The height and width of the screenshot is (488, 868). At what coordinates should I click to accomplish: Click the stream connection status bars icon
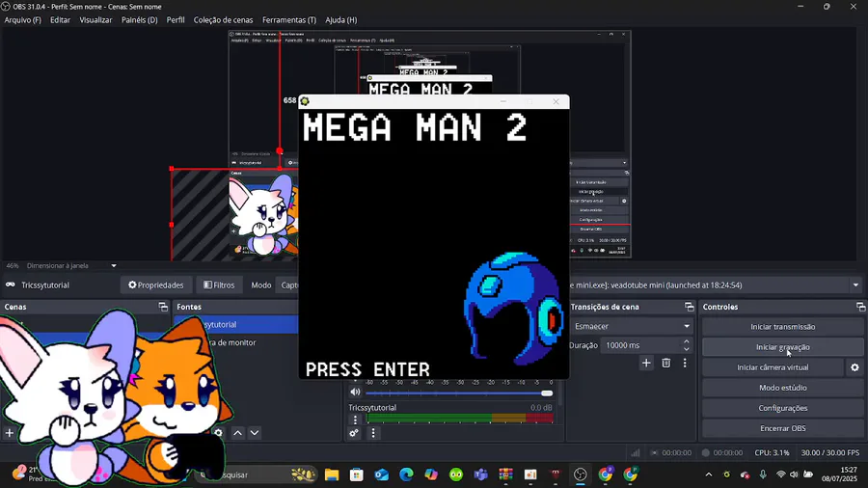point(636,452)
